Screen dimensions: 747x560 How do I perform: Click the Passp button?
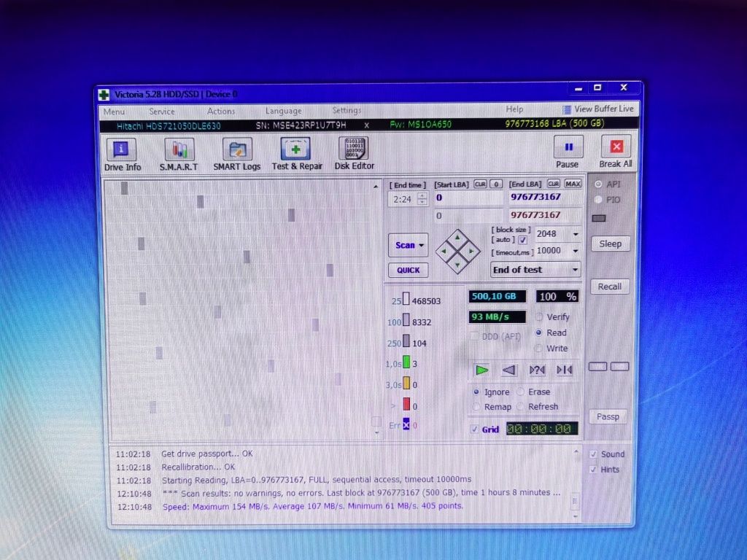coord(608,416)
